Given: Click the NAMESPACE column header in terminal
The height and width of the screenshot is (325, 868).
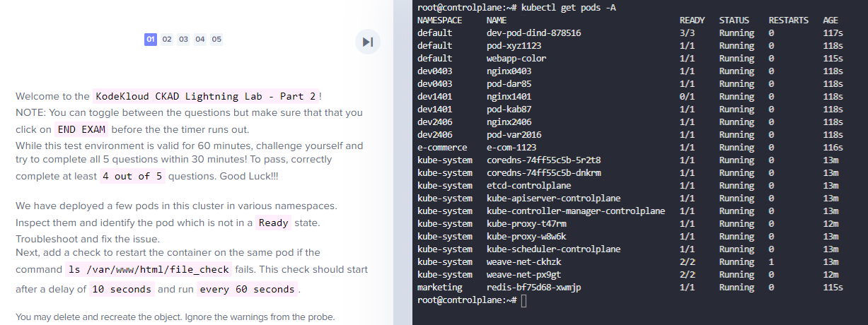Looking at the screenshot, I should point(439,20).
